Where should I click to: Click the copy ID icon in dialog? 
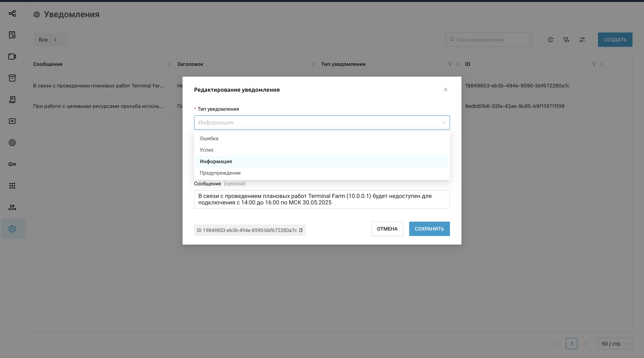[x=301, y=230]
